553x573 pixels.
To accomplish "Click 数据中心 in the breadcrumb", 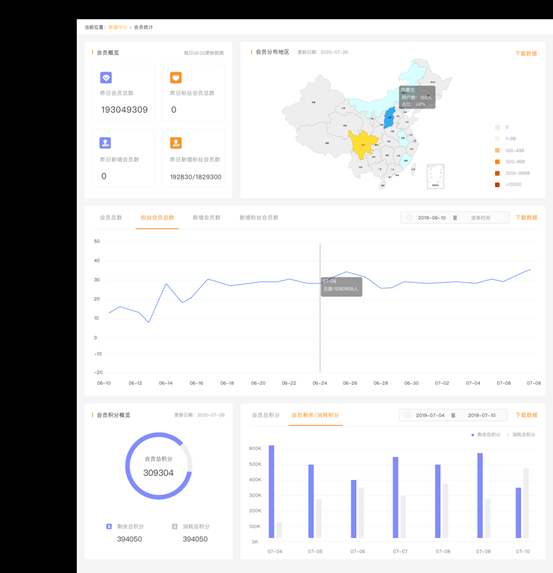I will (x=118, y=27).
